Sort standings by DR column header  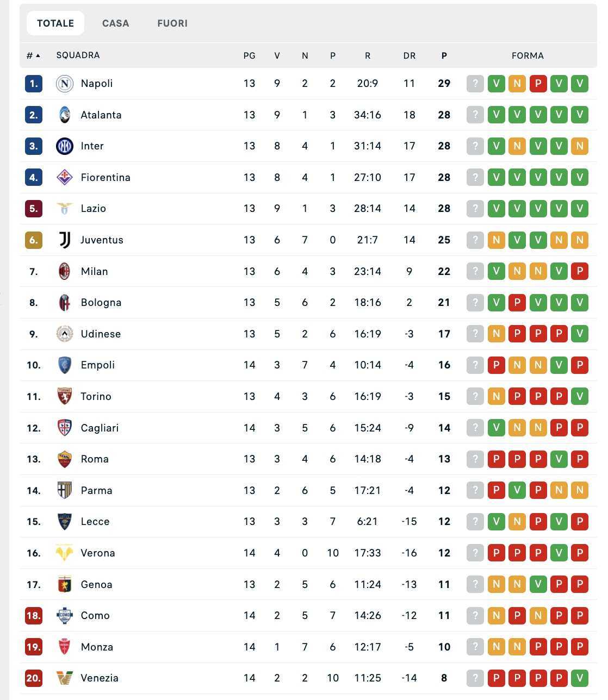410,55
